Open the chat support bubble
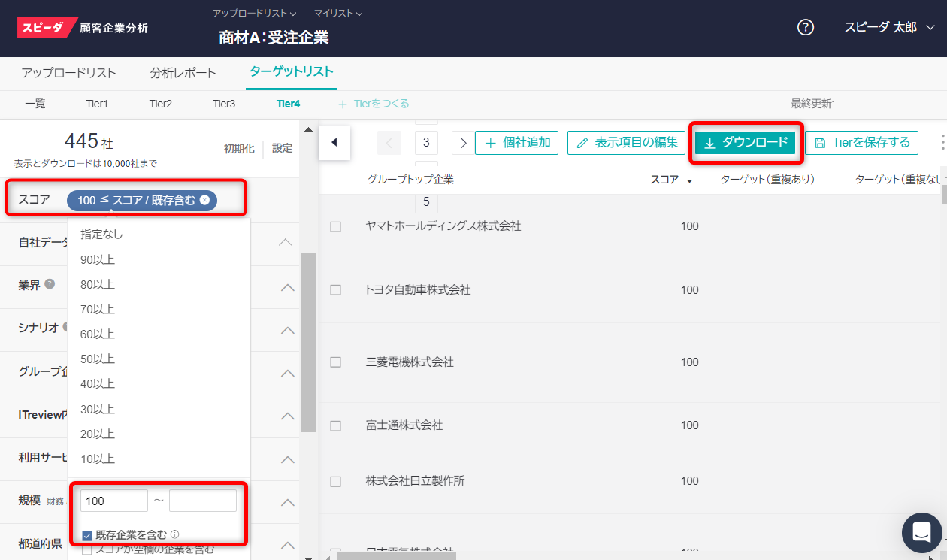 point(921,533)
